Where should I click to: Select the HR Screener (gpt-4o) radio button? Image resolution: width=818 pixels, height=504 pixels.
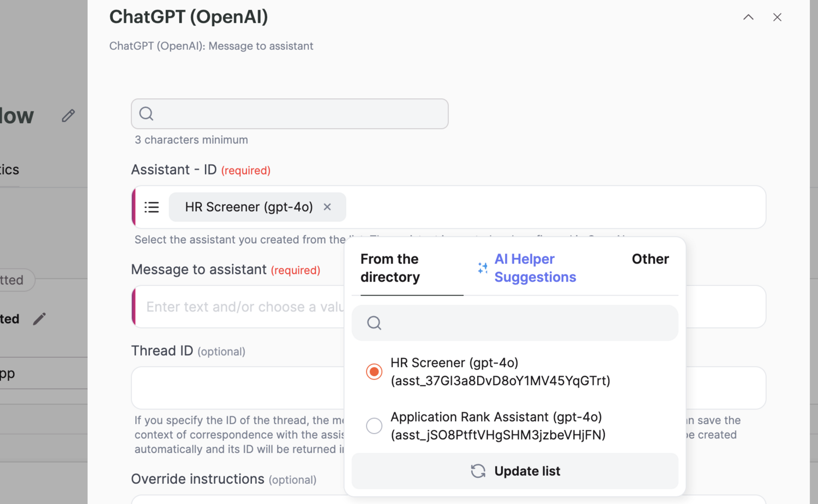(374, 371)
